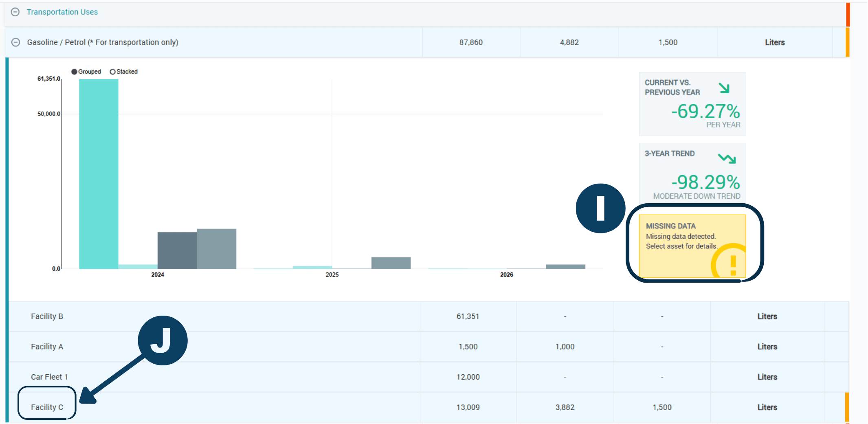
Task: Open the Transportation Uses link
Action: click(x=62, y=12)
